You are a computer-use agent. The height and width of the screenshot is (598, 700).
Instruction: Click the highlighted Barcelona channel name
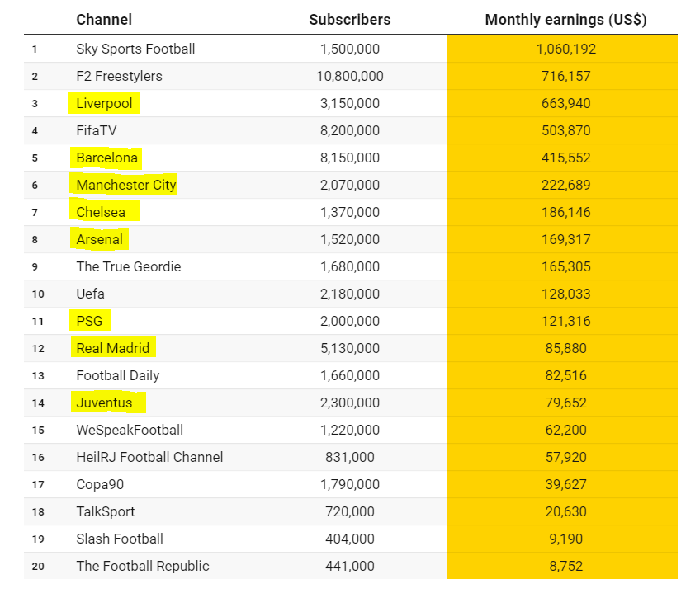point(106,158)
